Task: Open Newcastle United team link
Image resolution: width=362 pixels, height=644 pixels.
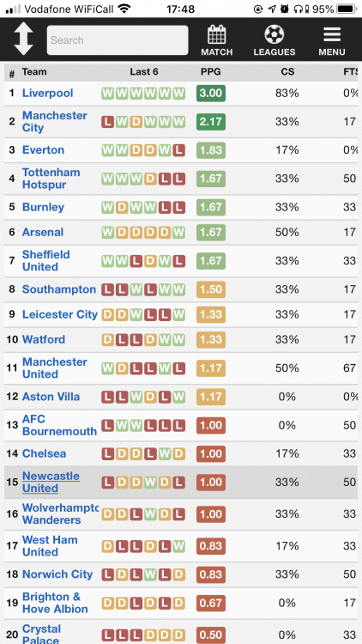Action: [x=51, y=483]
